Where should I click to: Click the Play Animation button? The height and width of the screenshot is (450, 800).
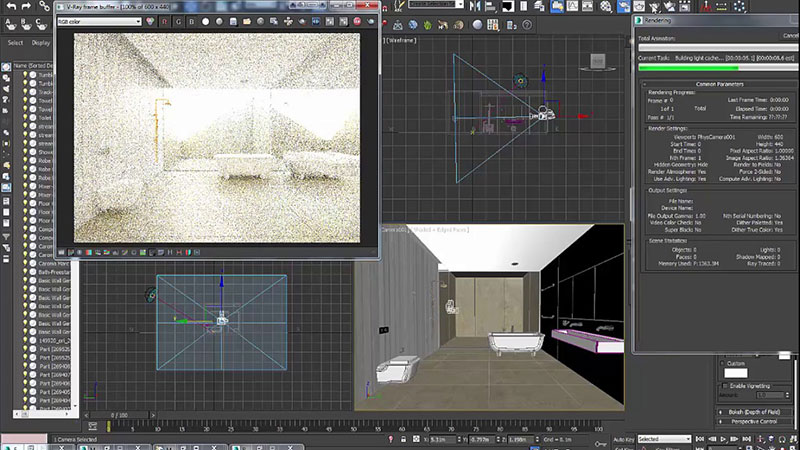pos(723,439)
